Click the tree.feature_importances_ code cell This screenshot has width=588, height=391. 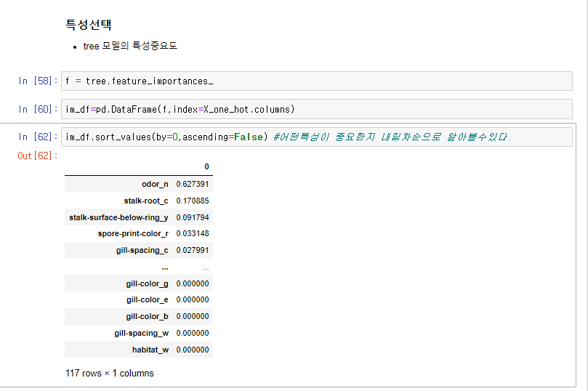pyautogui.click(x=316, y=81)
